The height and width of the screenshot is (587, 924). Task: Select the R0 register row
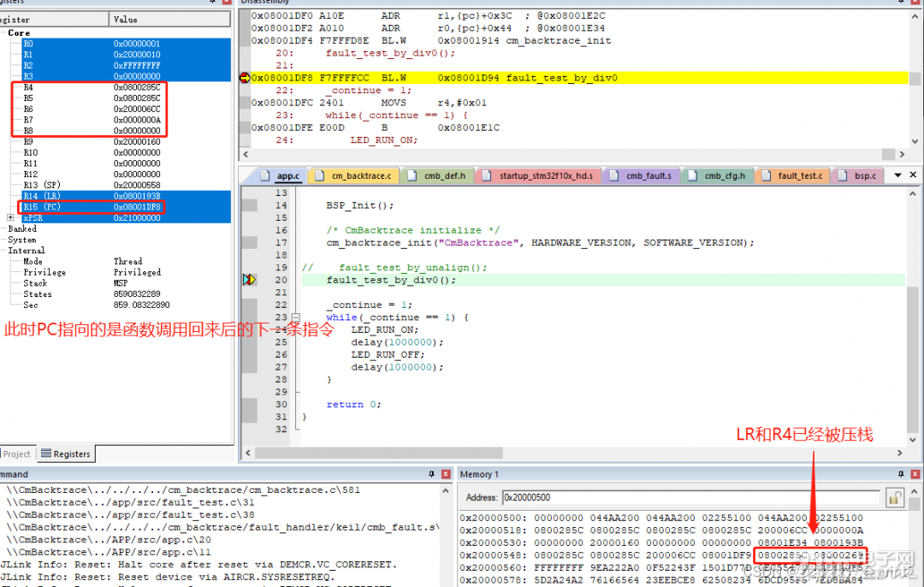(126, 44)
